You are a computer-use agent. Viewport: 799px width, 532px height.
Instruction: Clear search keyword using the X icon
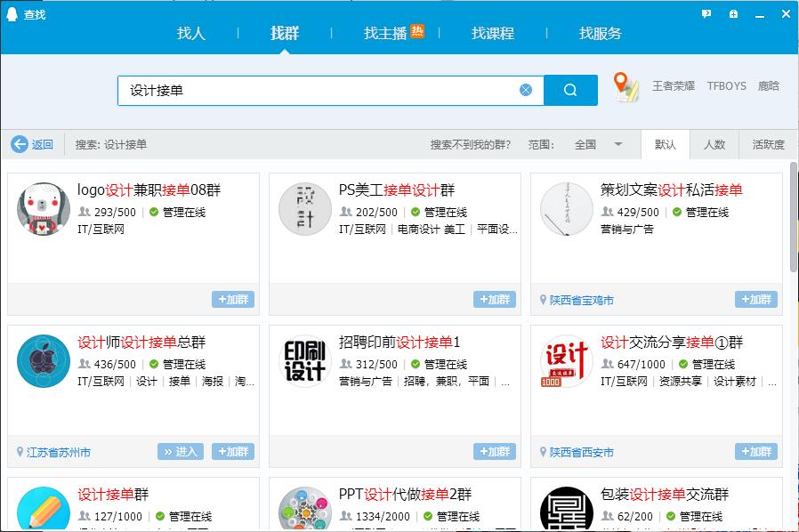(525, 90)
